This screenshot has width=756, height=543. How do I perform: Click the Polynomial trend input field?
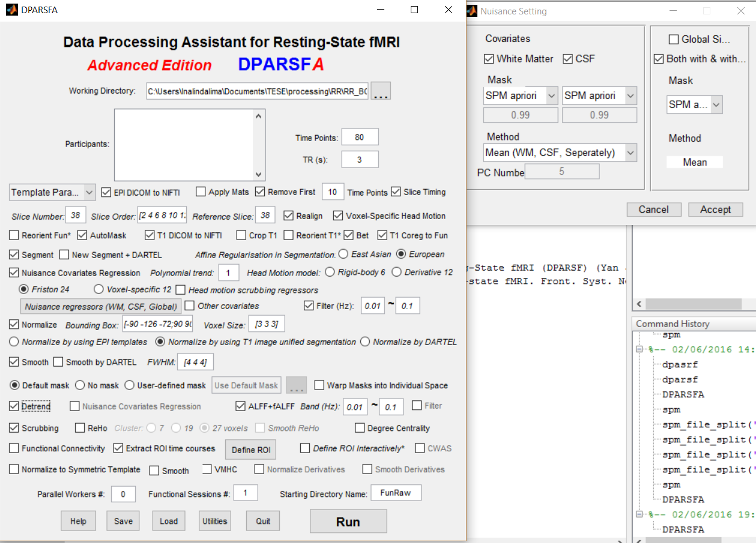tap(229, 272)
